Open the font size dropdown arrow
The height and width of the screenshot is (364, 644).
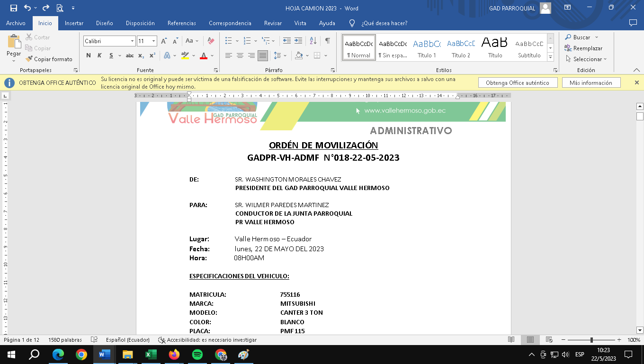153,41
